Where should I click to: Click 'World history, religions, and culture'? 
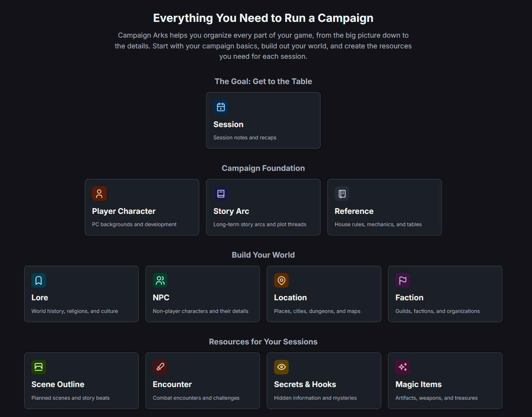[74, 311]
